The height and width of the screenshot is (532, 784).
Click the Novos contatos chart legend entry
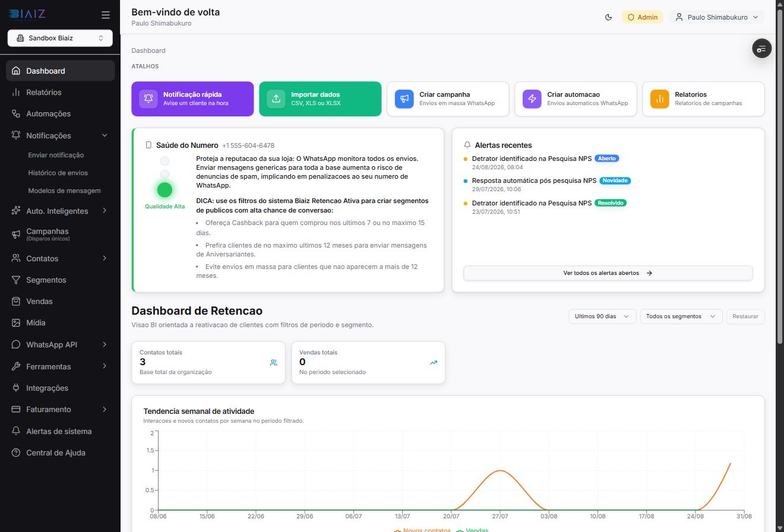[422, 530]
